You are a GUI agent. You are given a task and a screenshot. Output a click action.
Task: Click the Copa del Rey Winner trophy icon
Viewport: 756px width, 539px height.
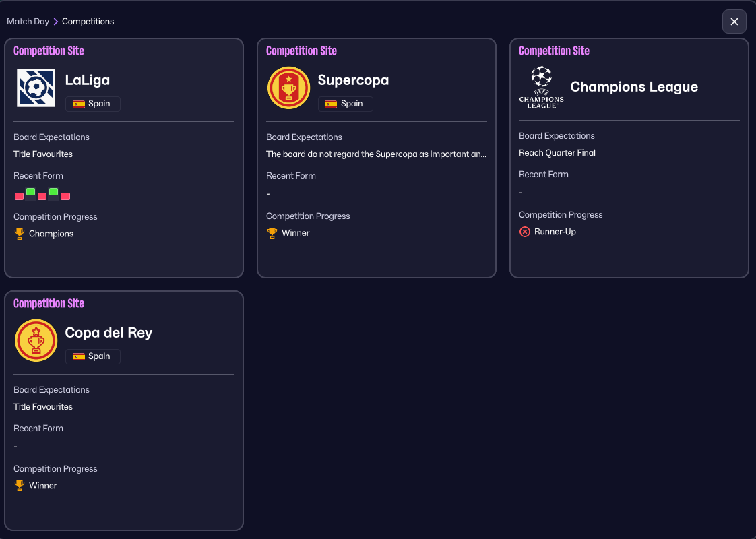[20, 486]
